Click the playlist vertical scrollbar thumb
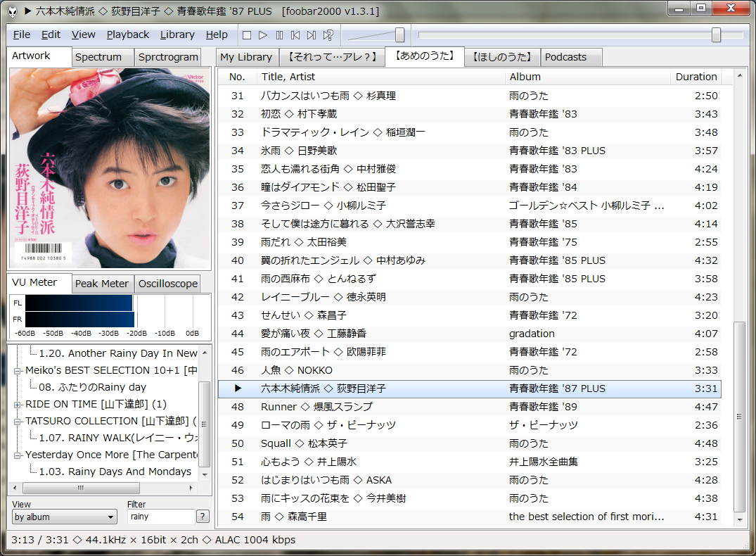756x556 pixels. tap(740, 417)
